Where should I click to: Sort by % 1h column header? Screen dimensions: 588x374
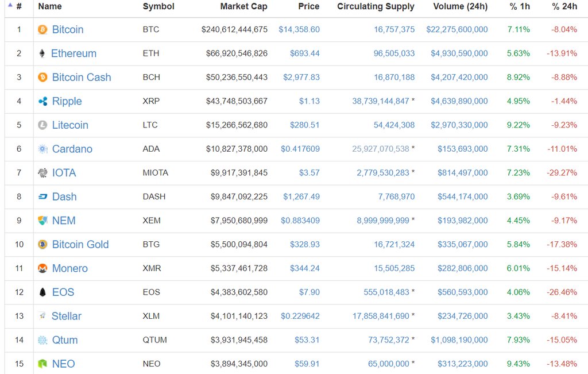point(520,6)
